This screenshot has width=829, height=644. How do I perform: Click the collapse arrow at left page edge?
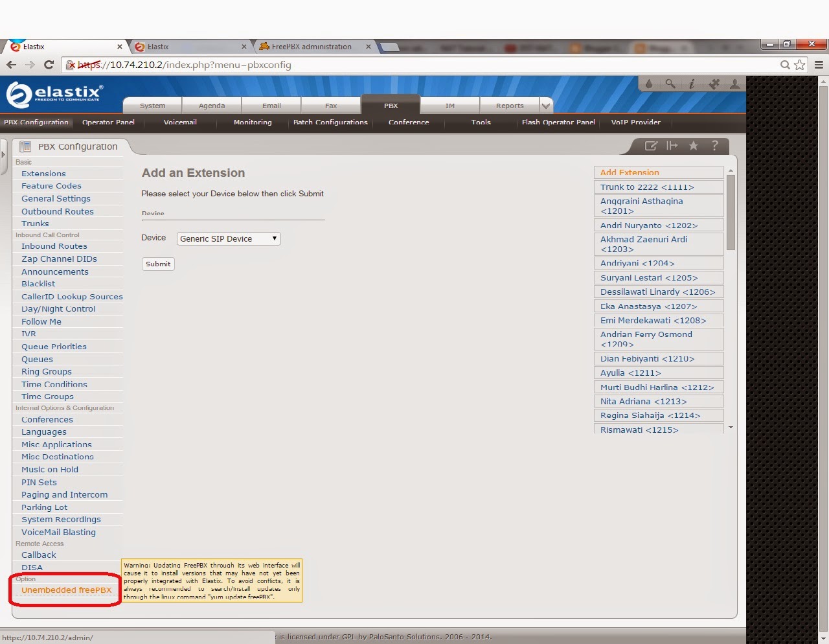point(3,154)
